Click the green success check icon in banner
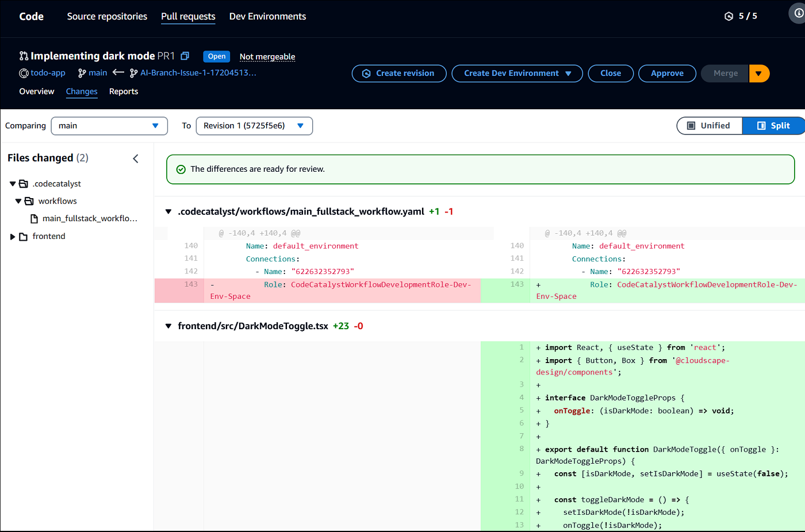805x532 pixels. coord(181,169)
